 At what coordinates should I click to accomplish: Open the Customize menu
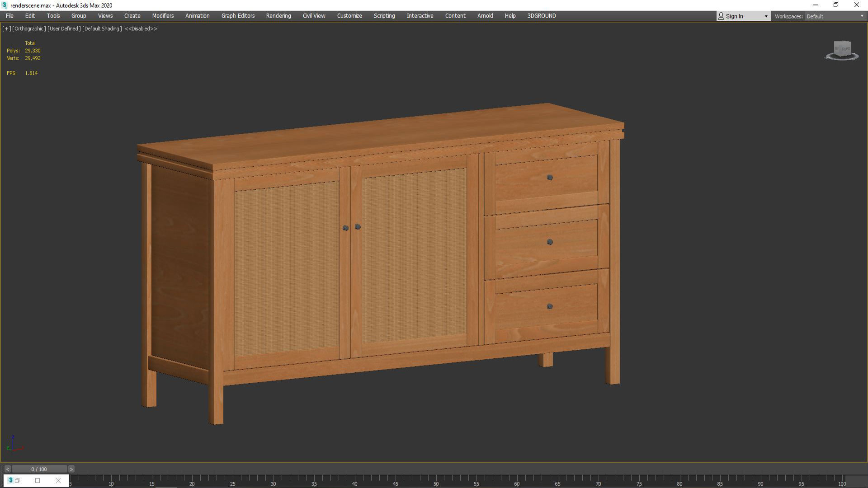pos(349,16)
